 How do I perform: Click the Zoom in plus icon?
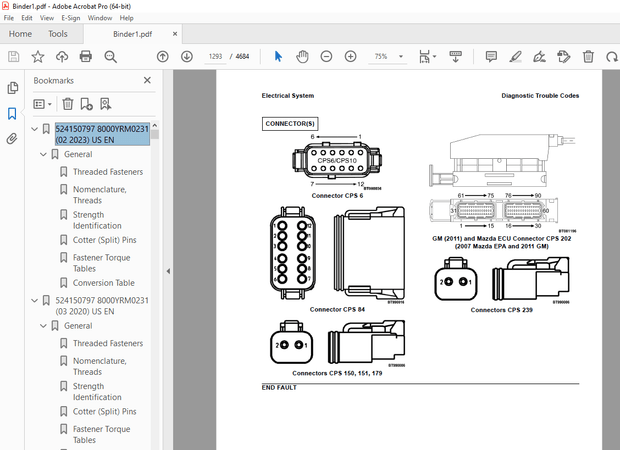[x=350, y=56]
